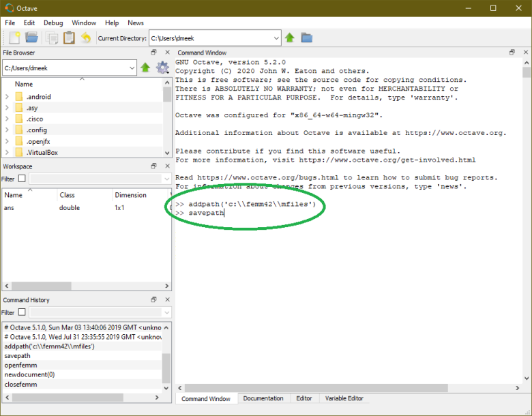Open the Current Directory dropdown
532x416 pixels.
pyautogui.click(x=276, y=38)
